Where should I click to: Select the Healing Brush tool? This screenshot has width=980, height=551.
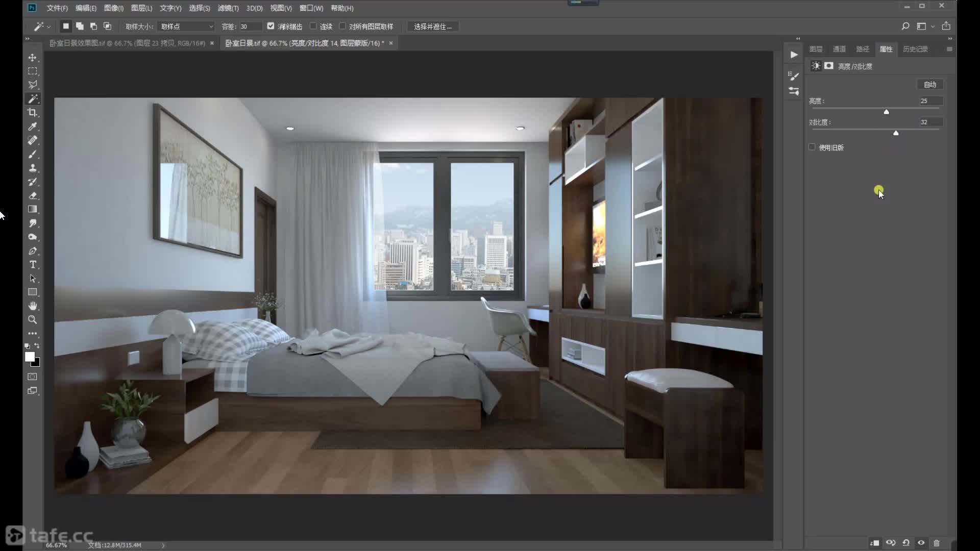(x=32, y=140)
